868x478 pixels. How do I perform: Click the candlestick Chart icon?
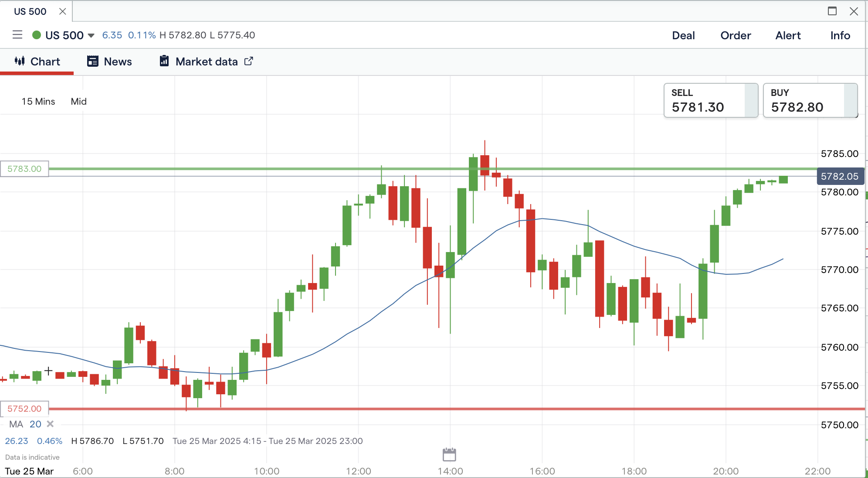click(20, 61)
